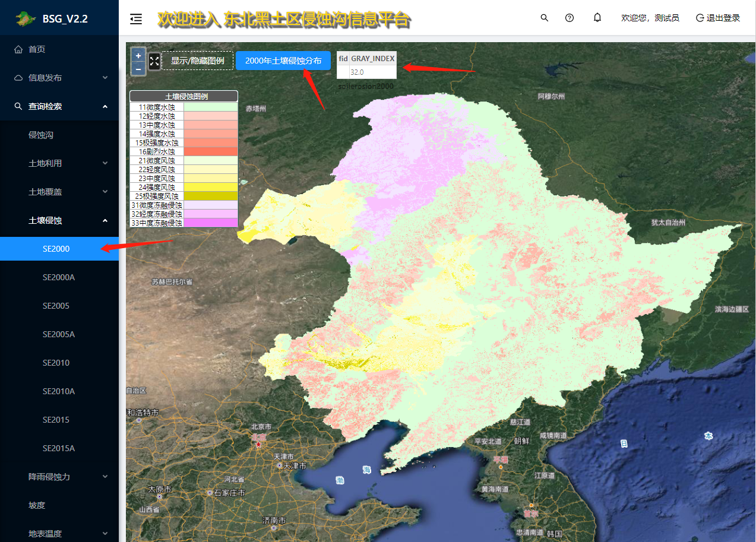This screenshot has height=542, width=756.
Task: Collapse the 土壤侵蚀 submenu
Action: tap(59, 220)
